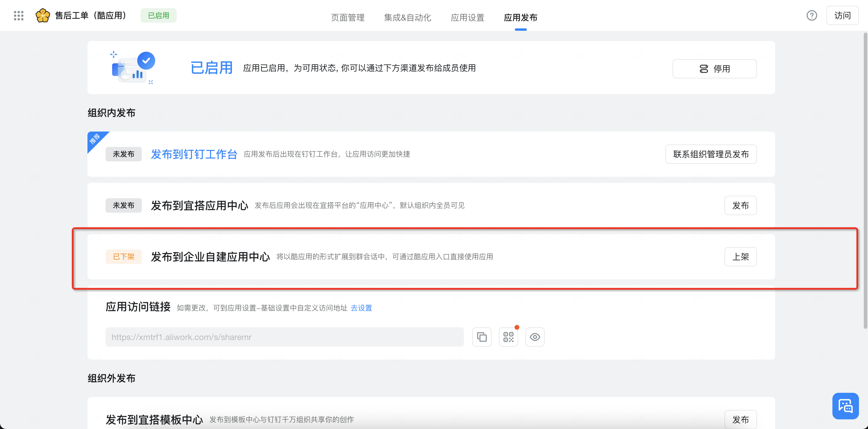Screen dimensions: 868x429
Task: Show the QR code for access link
Action: click(508, 337)
